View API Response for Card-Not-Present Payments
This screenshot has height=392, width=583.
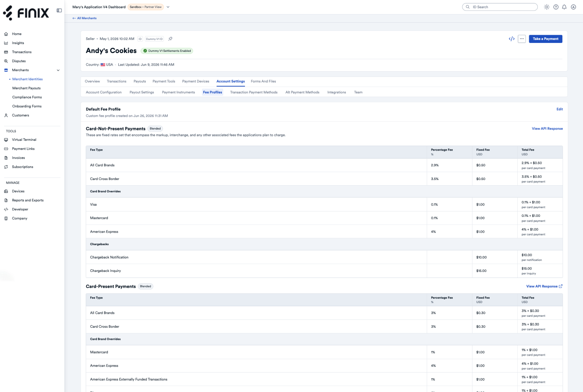point(547,129)
